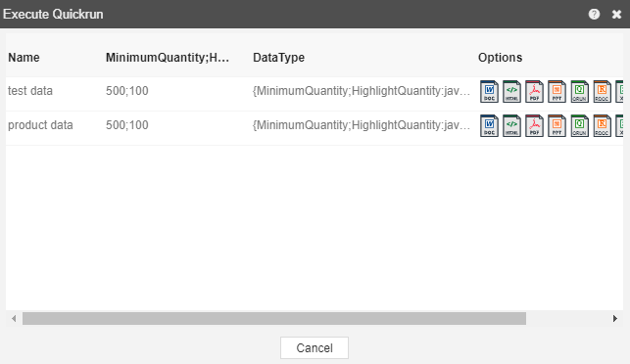Generate PPT for test data row
The height and width of the screenshot is (364, 630).
[557, 92]
